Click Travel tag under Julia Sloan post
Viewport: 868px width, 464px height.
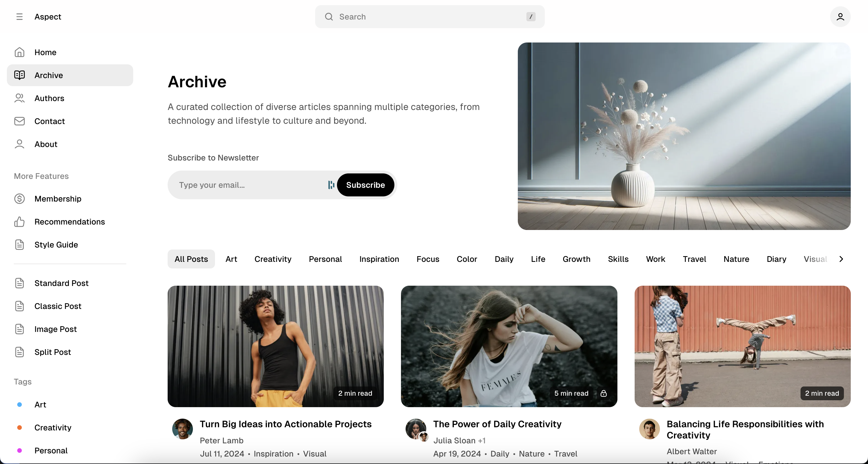pos(565,454)
